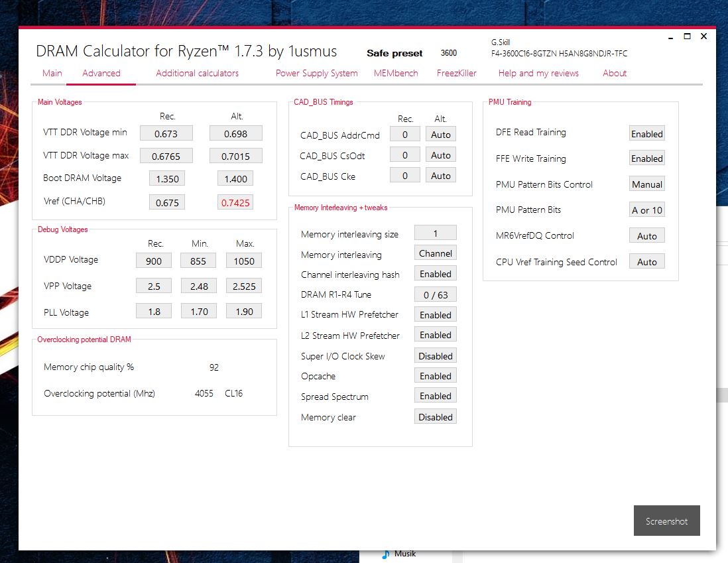Click the Musik music note icon
The width and height of the screenshot is (728, 563).
click(385, 554)
